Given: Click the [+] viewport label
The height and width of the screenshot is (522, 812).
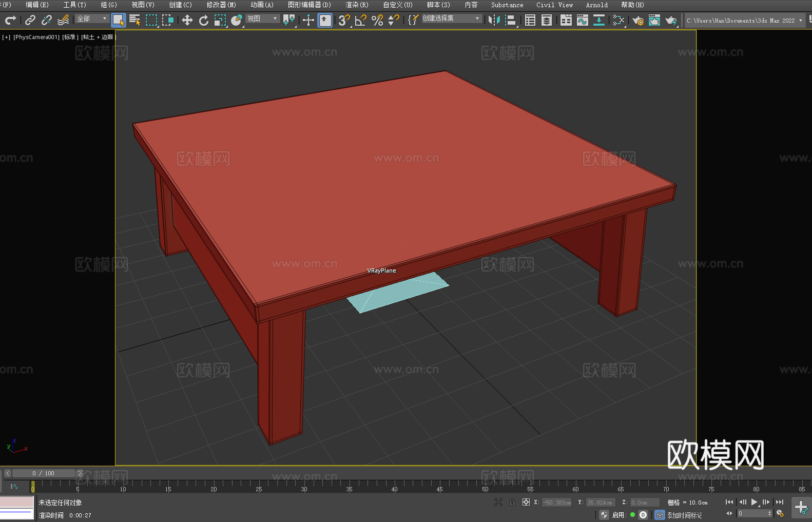Looking at the screenshot, I should point(6,37).
